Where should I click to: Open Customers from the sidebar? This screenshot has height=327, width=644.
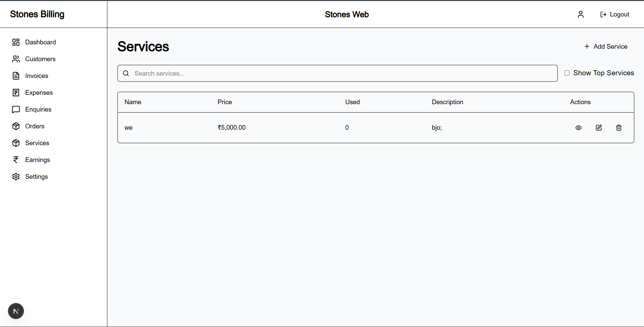point(40,59)
